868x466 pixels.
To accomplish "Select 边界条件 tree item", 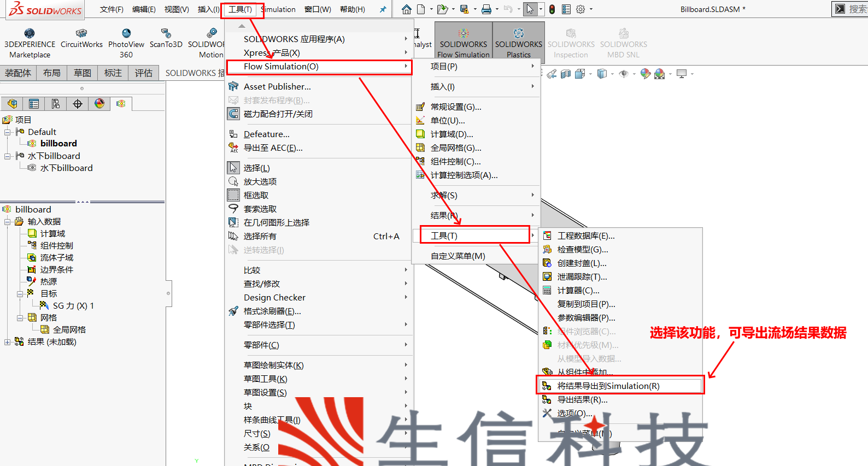I will (x=56, y=270).
